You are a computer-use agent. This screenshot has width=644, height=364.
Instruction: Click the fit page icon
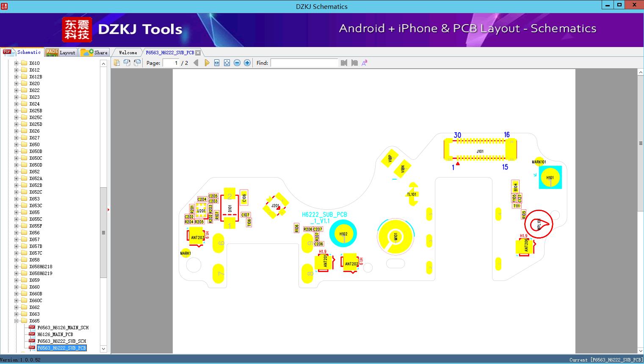tap(227, 63)
